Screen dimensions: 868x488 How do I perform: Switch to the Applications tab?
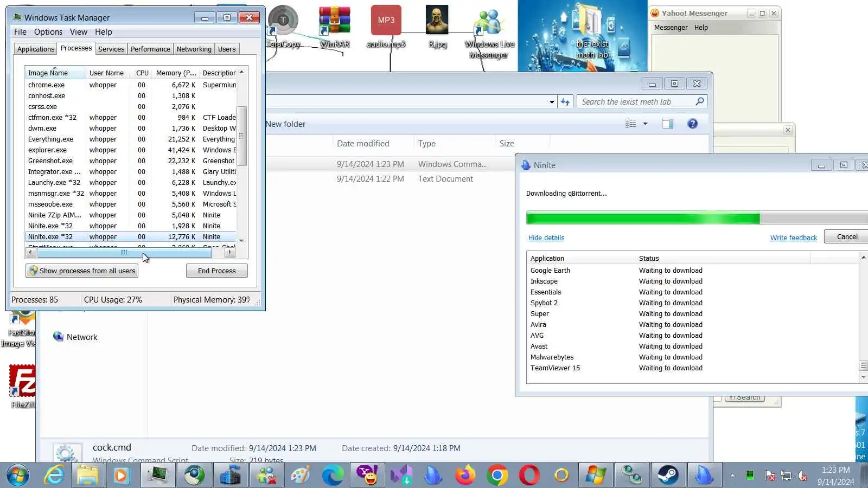point(36,49)
